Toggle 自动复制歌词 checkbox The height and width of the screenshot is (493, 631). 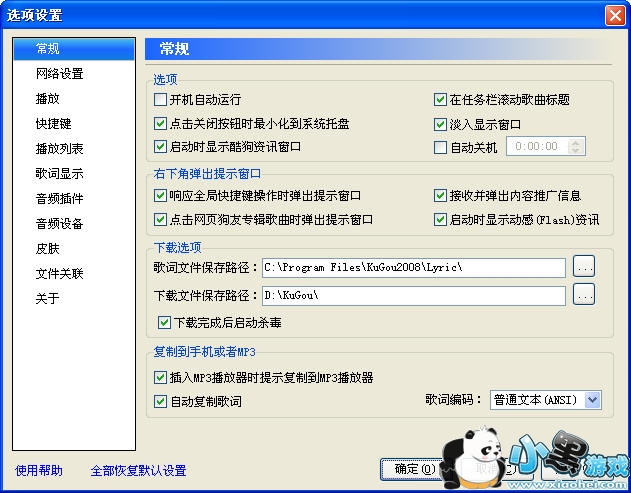pos(160,401)
